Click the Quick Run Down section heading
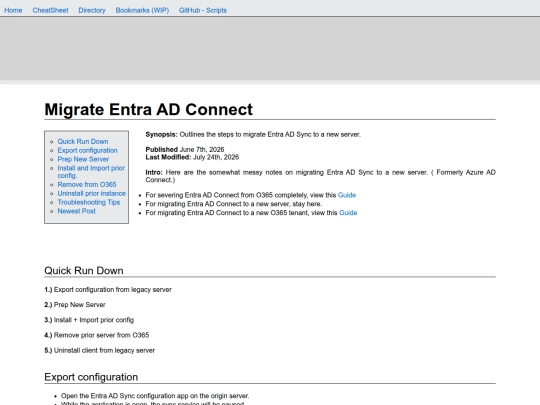Viewport: 540px width, 405px height. [84, 271]
